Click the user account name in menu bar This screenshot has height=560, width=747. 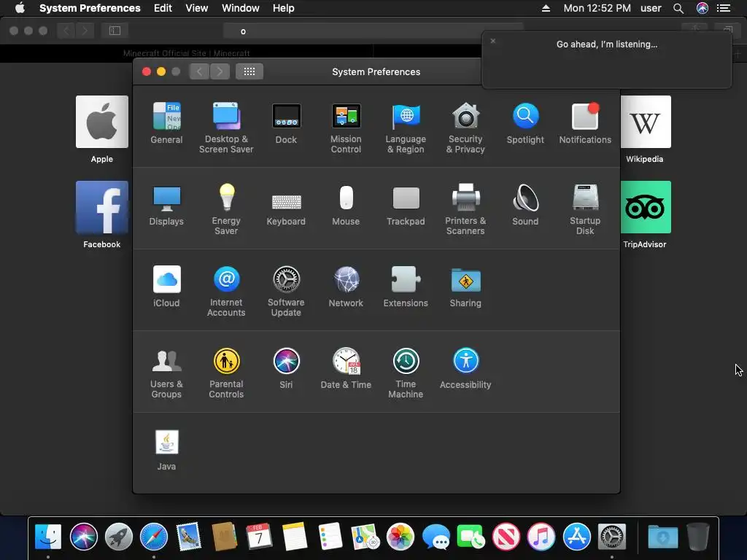point(651,8)
